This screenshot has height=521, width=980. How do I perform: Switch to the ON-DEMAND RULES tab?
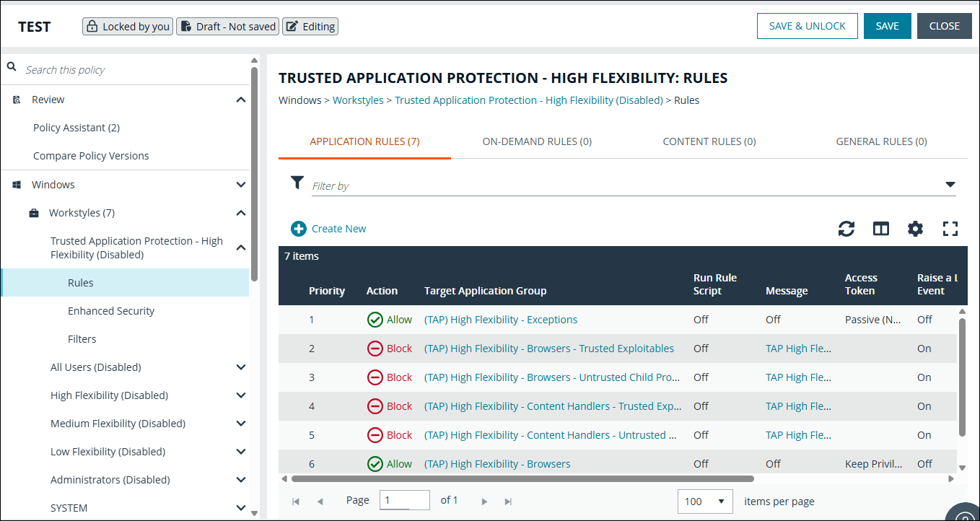click(537, 141)
